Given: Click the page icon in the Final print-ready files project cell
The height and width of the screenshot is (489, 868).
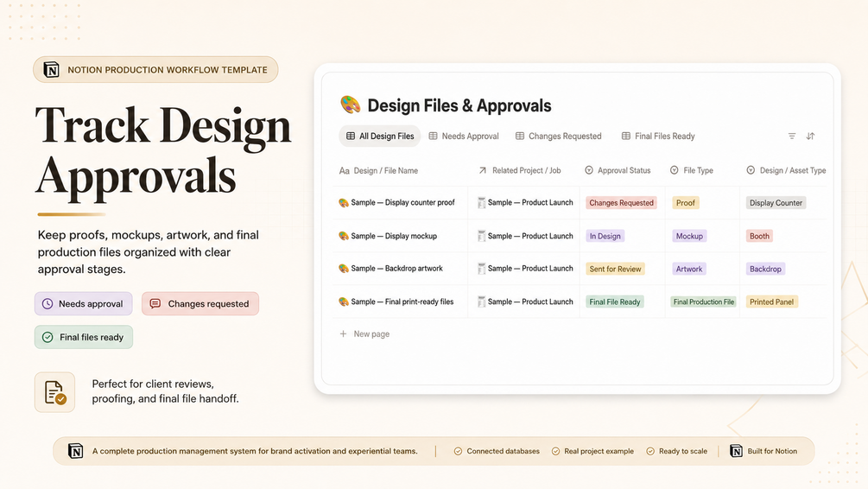Looking at the screenshot, I should [x=482, y=302].
